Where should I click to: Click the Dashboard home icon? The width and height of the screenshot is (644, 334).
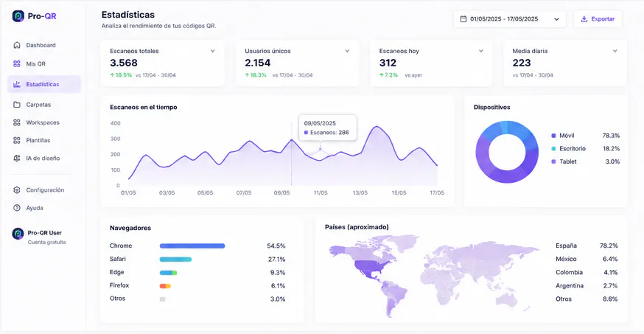(x=17, y=45)
